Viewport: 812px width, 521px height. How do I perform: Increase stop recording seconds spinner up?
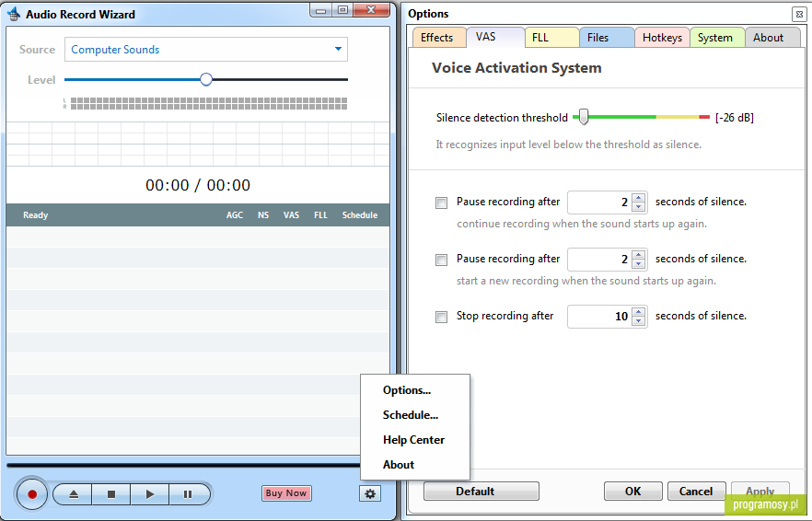[x=639, y=311]
